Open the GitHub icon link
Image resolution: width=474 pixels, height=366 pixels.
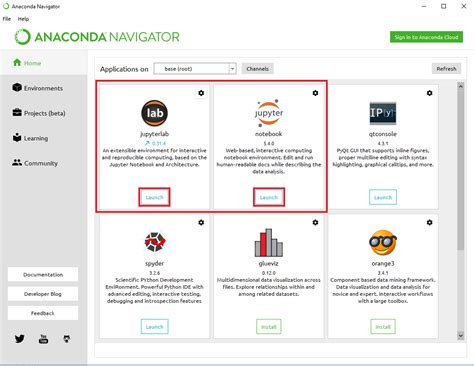[67, 339]
